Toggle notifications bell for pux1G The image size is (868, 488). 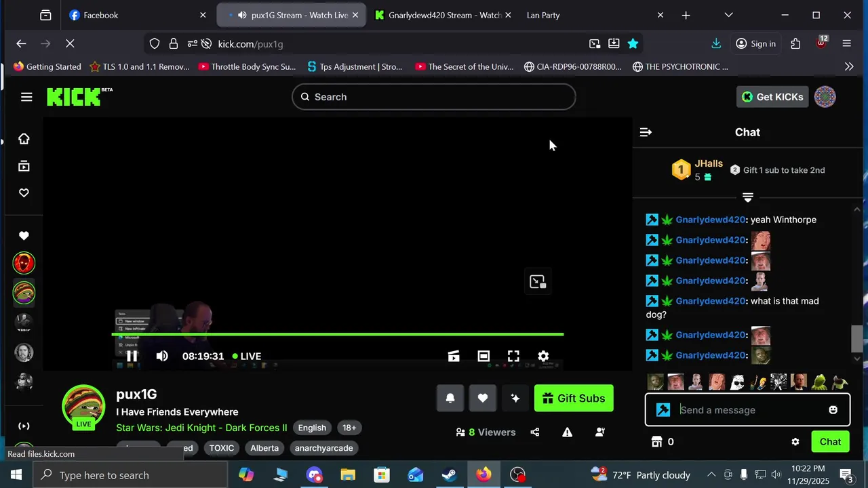450,399
